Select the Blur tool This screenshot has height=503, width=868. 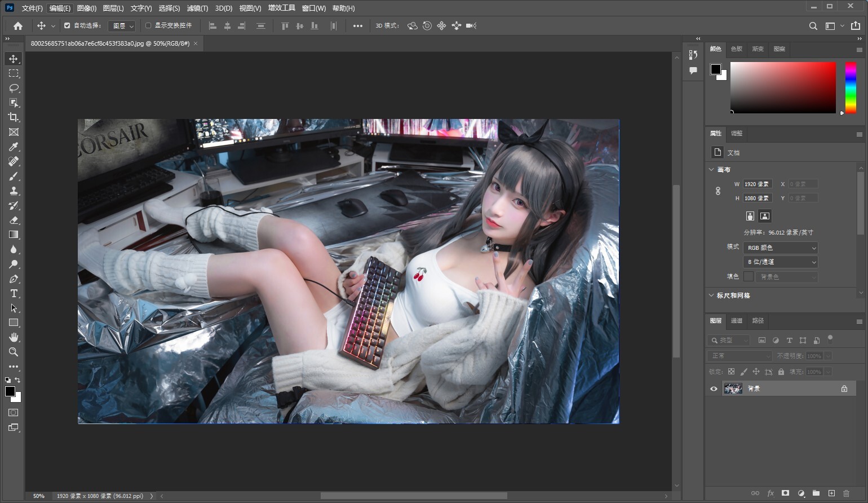click(14, 249)
